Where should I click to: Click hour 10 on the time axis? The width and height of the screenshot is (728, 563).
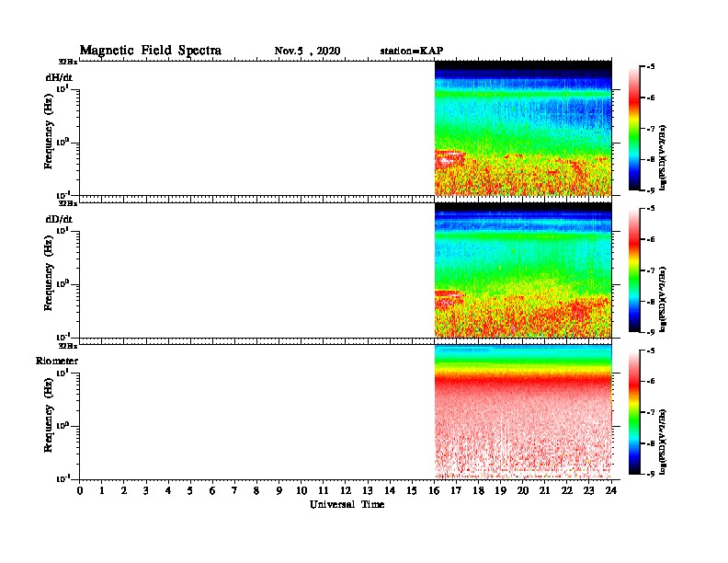pyautogui.click(x=301, y=491)
